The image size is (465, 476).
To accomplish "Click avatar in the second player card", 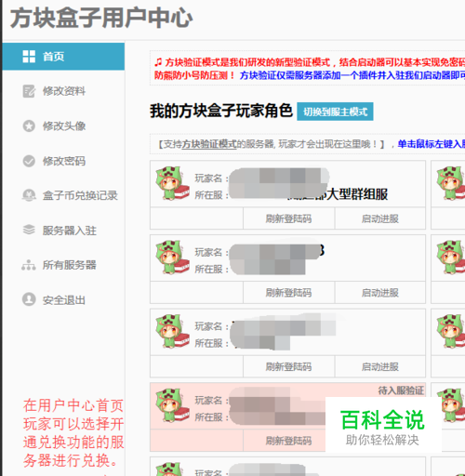I will (x=172, y=258).
